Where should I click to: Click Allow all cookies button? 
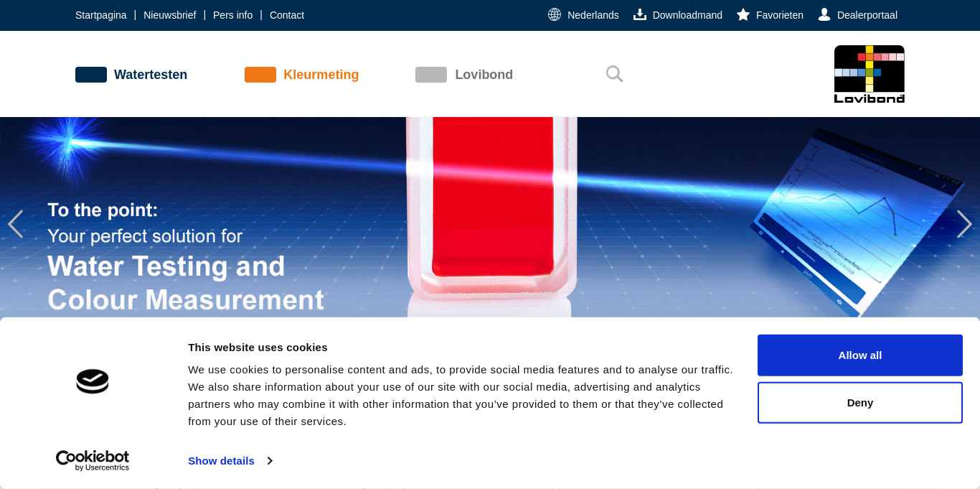(859, 355)
